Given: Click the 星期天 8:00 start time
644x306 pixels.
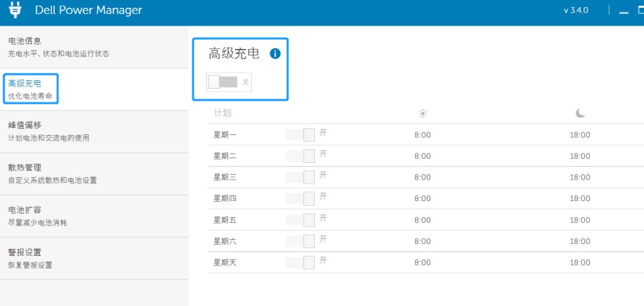Looking at the screenshot, I should click(x=423, y=262).
